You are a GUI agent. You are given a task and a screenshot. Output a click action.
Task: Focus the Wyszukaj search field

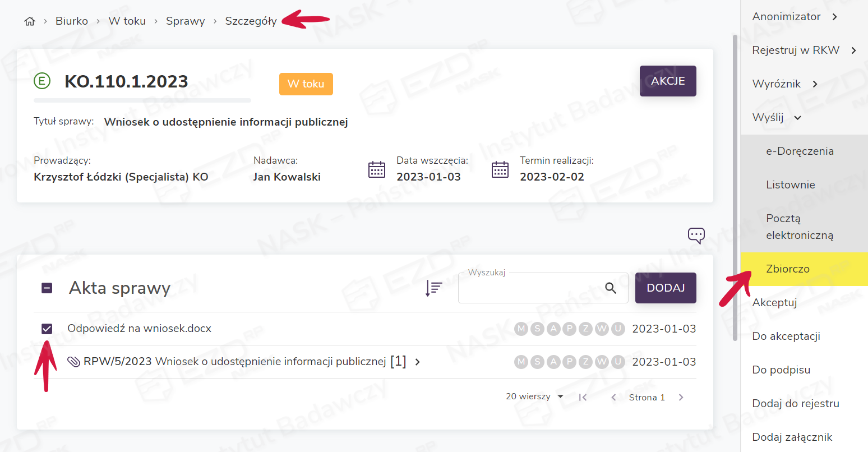530,288
